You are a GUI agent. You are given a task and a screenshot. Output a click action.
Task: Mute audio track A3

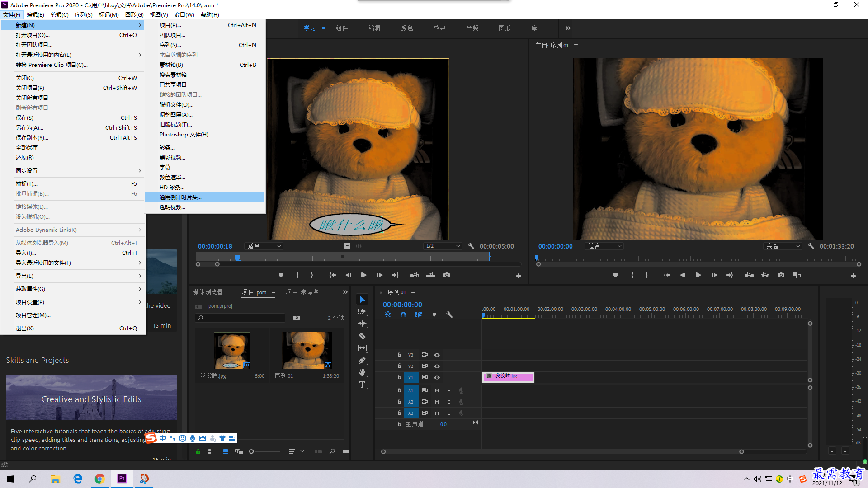[437, 413]
